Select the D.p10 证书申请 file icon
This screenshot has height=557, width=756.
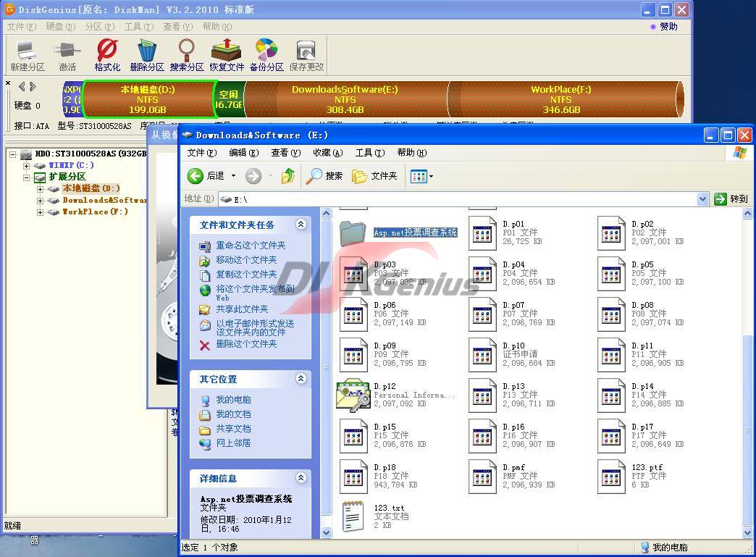pyautogui.click(x=482, y=355)
